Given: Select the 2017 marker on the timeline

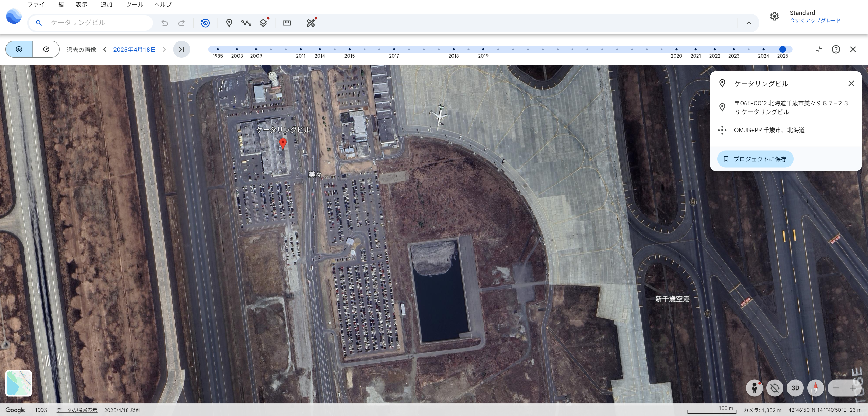Looking at the screenshot, I should tap(394, 49).
